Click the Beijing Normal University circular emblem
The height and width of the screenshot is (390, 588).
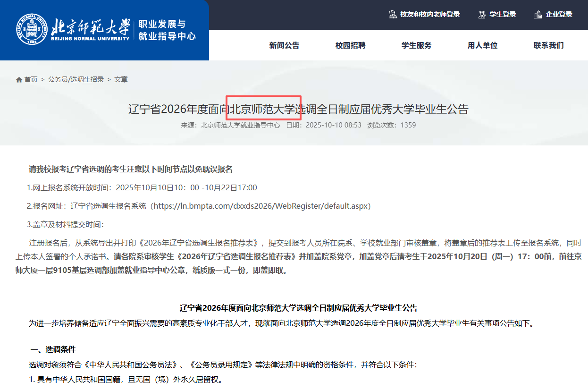pos(32,29)
